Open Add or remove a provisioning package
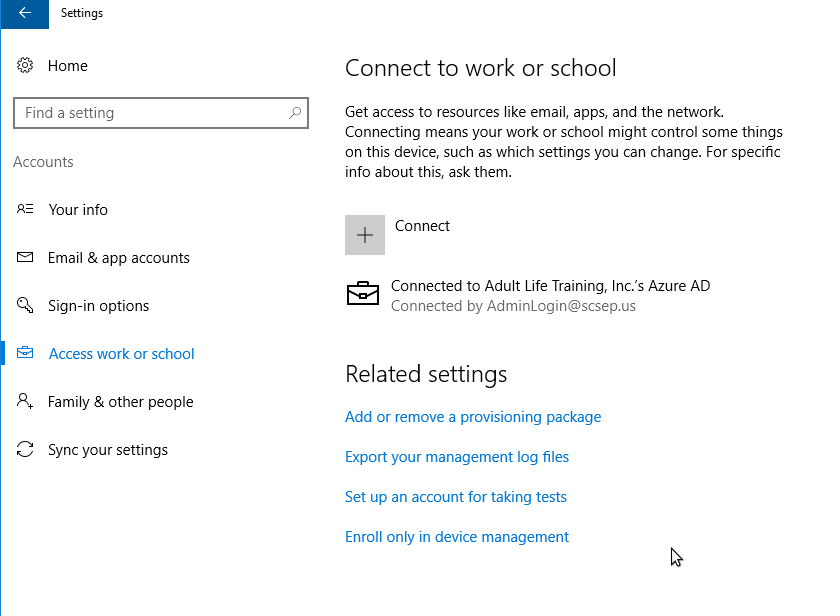The image size is (840, 616). 473,417
